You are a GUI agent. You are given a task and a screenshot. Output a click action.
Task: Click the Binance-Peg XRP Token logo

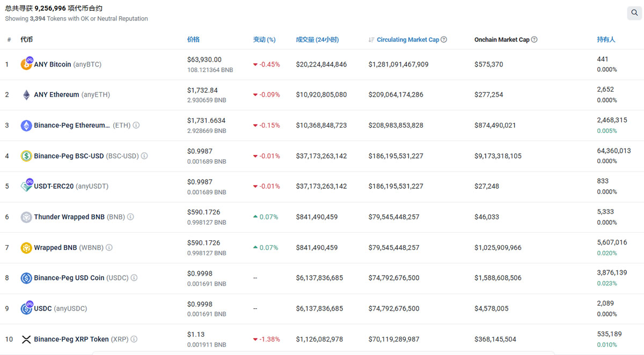click(26, 339)
